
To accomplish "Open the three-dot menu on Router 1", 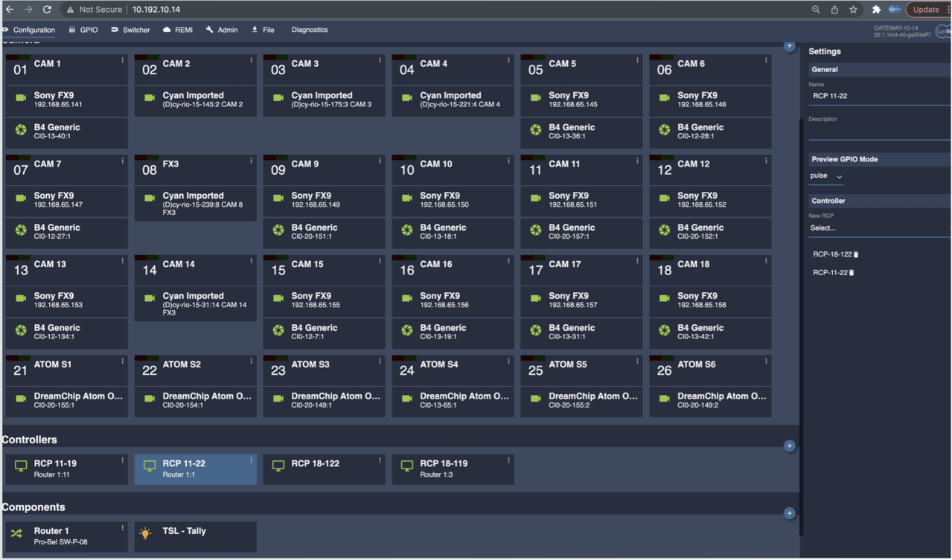I will pyautogui.click(x=123, y=528).
